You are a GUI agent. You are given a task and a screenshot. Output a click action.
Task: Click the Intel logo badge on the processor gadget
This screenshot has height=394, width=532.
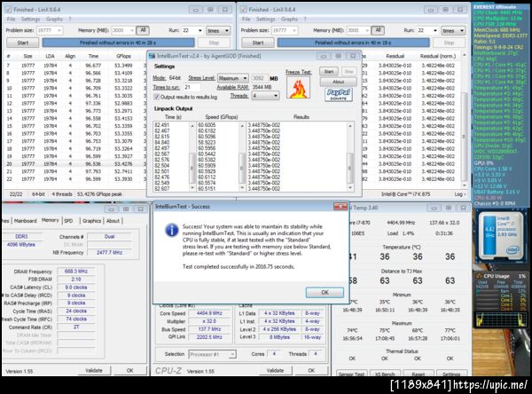(512, 250)
